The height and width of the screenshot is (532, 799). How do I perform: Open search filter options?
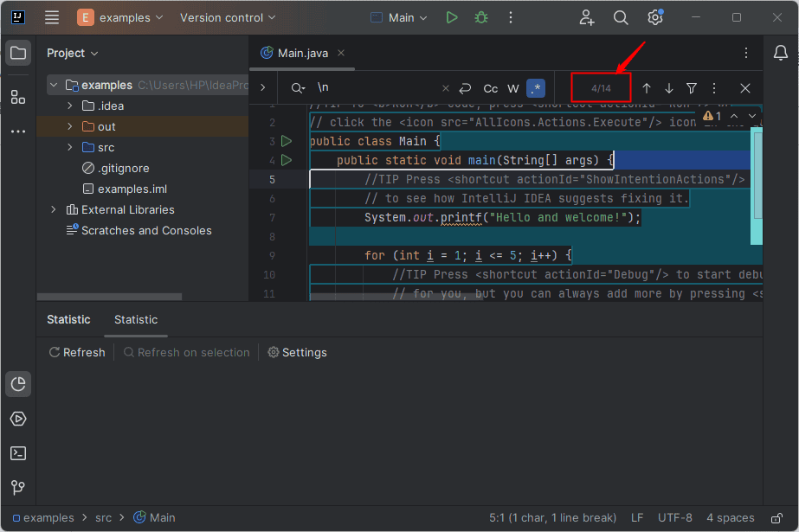(692, 88)
